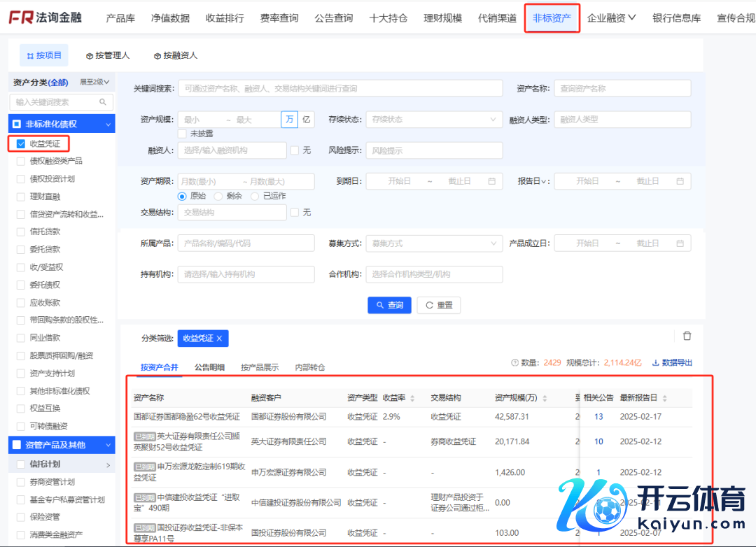This screenshot has height=547, width=756.
Task: Check the 未披露 checkbox
Action: [182, 133]
